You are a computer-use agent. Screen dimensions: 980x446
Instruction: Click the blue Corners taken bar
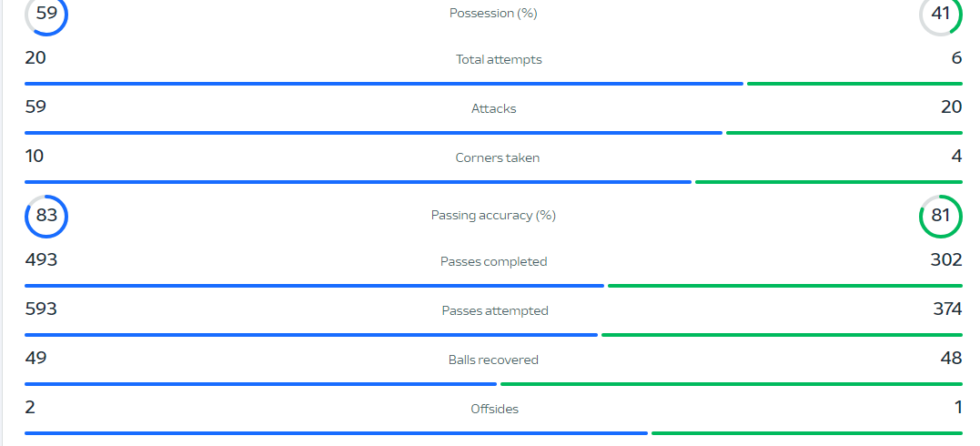point(359,182)
